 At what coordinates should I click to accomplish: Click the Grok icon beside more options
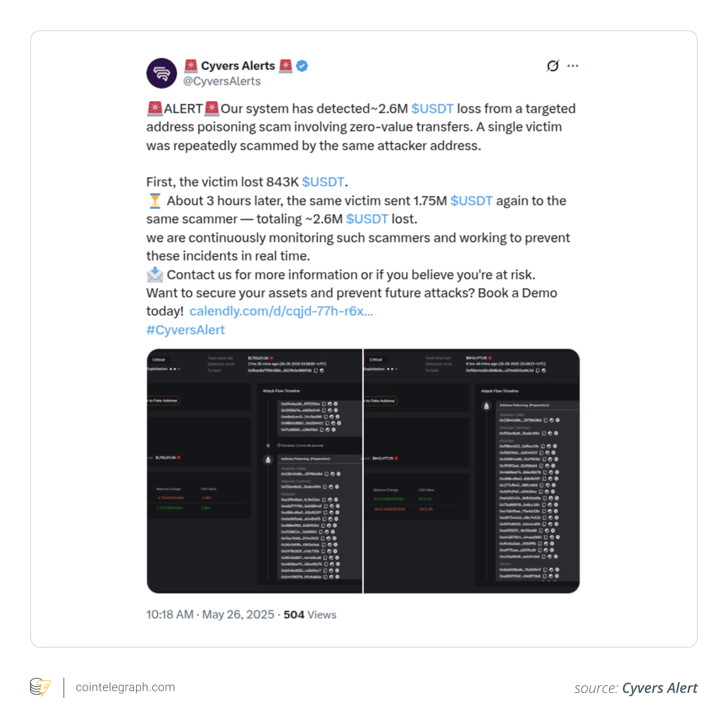pyautogui.click(x=552, y=66)
